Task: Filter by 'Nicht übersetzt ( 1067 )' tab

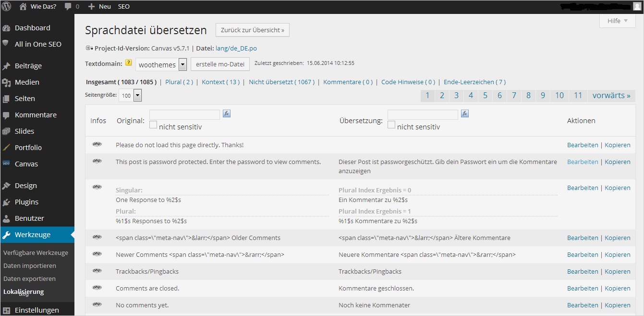Action: [281, 82]
